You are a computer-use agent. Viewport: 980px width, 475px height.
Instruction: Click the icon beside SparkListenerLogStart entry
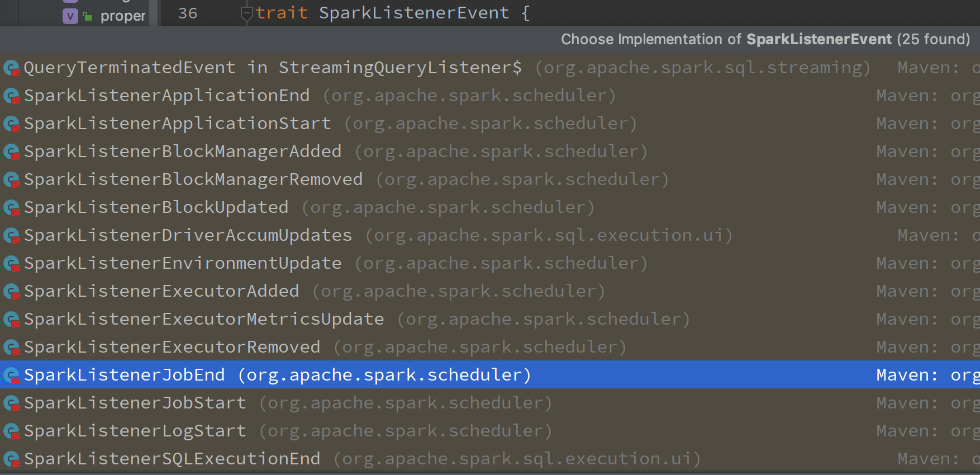(11, 431)
